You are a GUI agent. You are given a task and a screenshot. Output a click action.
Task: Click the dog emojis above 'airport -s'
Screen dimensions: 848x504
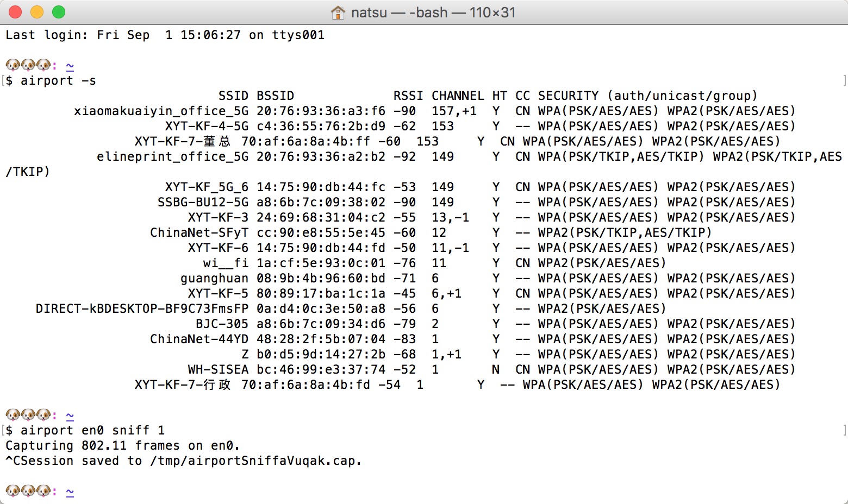[28, 66]
